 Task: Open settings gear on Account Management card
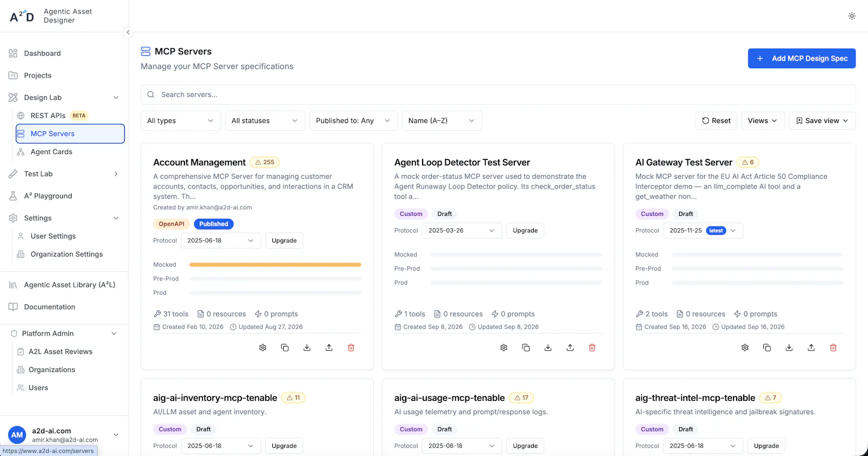(x=263, y=348)
